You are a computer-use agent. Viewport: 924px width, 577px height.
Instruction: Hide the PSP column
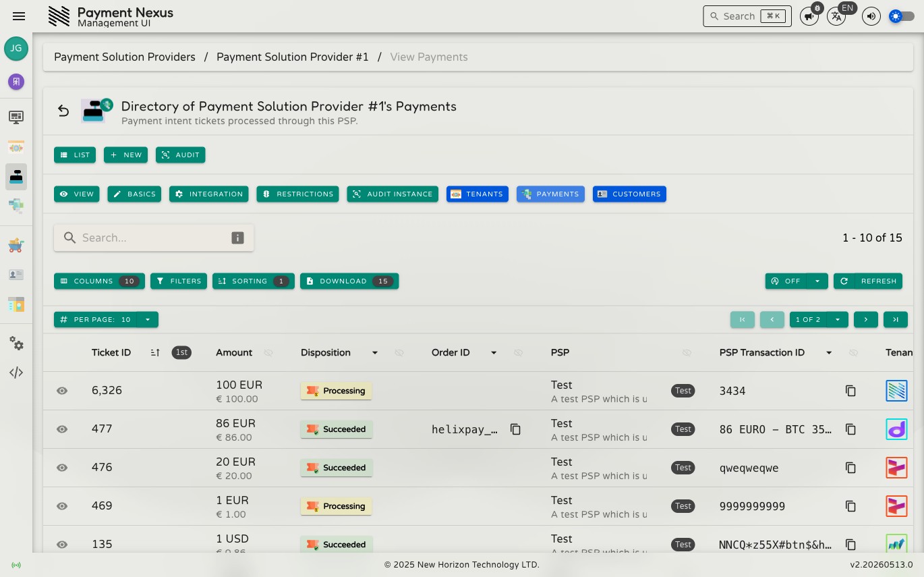687,352
